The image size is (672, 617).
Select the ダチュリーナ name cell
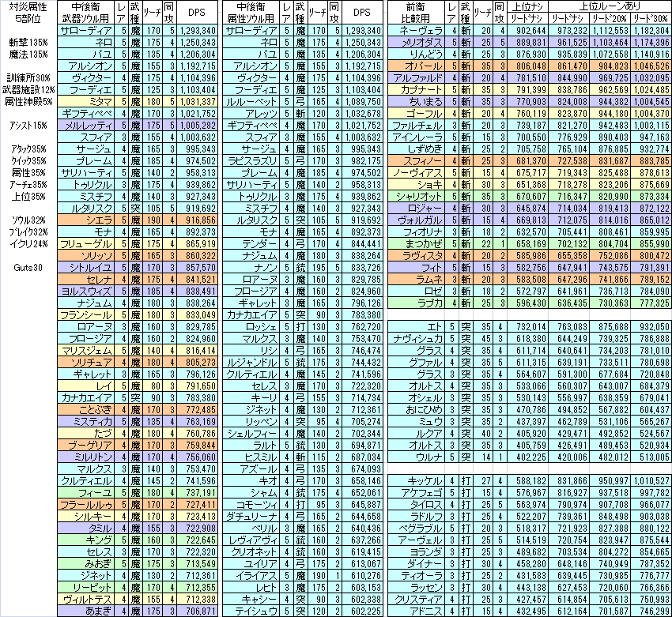click(x=251, y=517)
